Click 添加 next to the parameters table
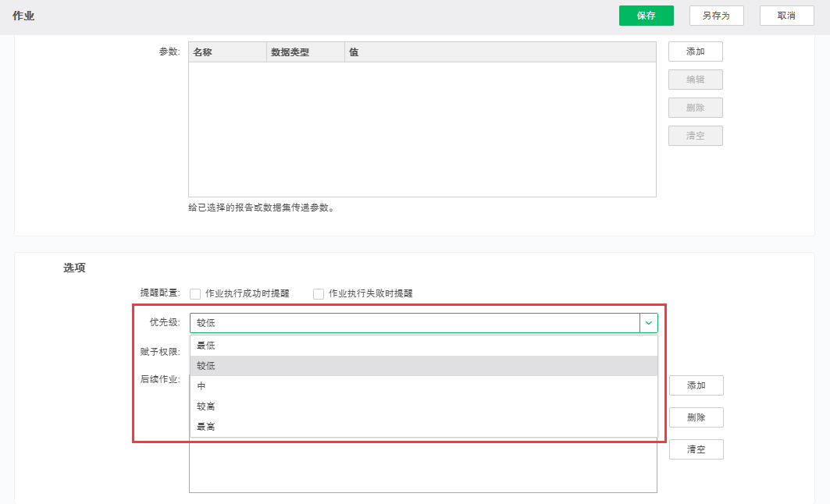Screen dimensions: 830x504 [x=695, y=51]
